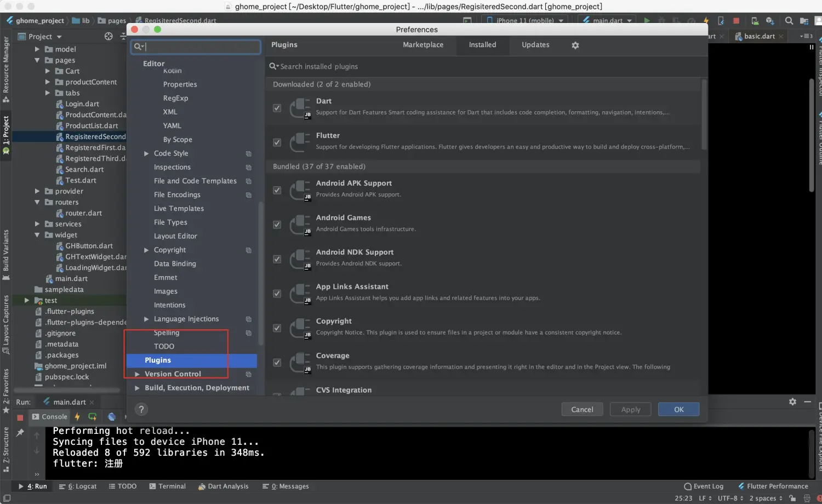Click project-level icon beside Inspections

[249, 168]
